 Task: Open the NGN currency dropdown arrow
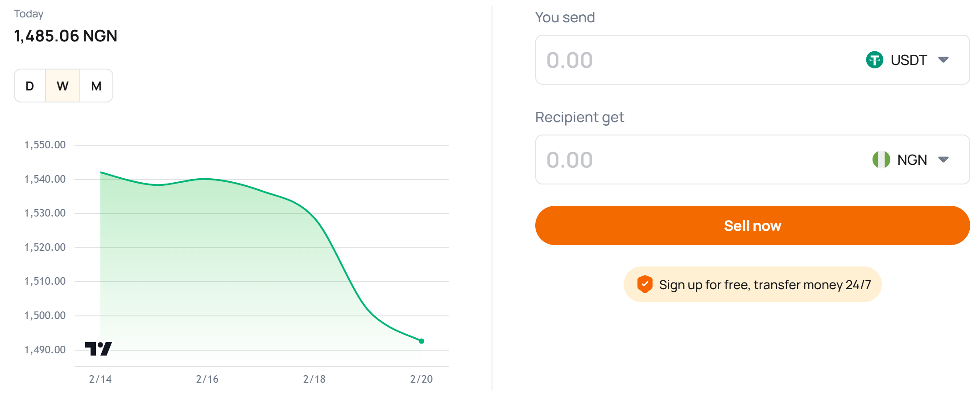pyautogui.click(x=943, y=160)
